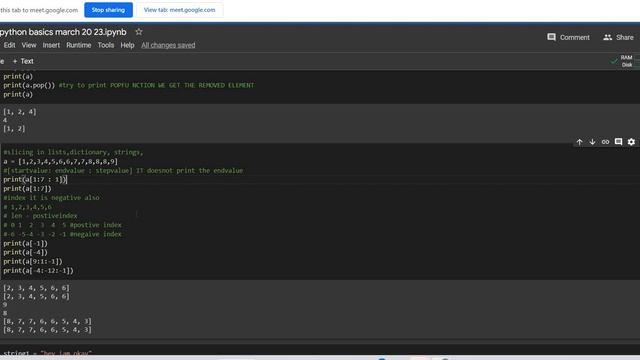Click the code line print(a[9:1:-1])
Image resolution: width=640 pixels, height=360 pixels.
click(33, 261)
